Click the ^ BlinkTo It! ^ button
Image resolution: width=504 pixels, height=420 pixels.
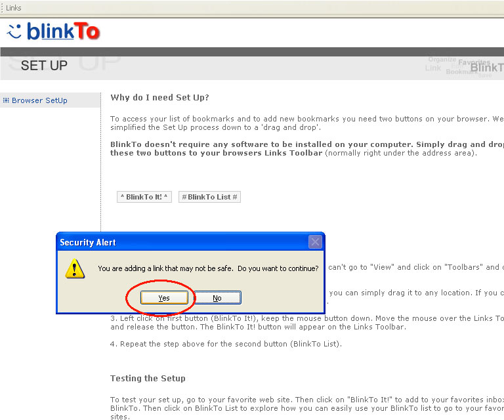144,197
